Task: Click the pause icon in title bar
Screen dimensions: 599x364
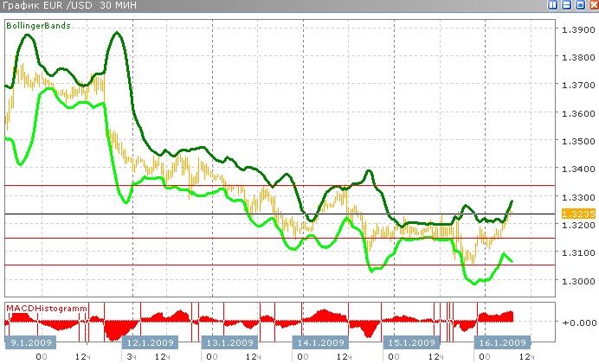Action: tap(553, 6)
